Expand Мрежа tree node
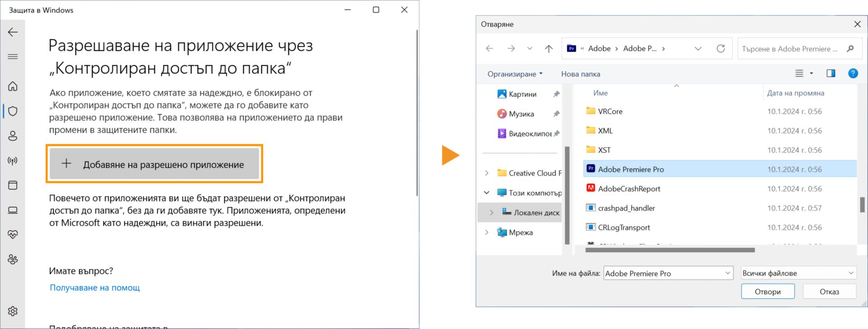This screenshot has width=868, height=329. 486,232
